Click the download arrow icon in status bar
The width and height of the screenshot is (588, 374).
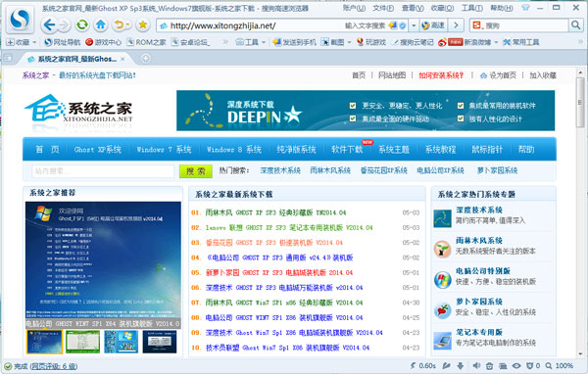click(461, 365)
